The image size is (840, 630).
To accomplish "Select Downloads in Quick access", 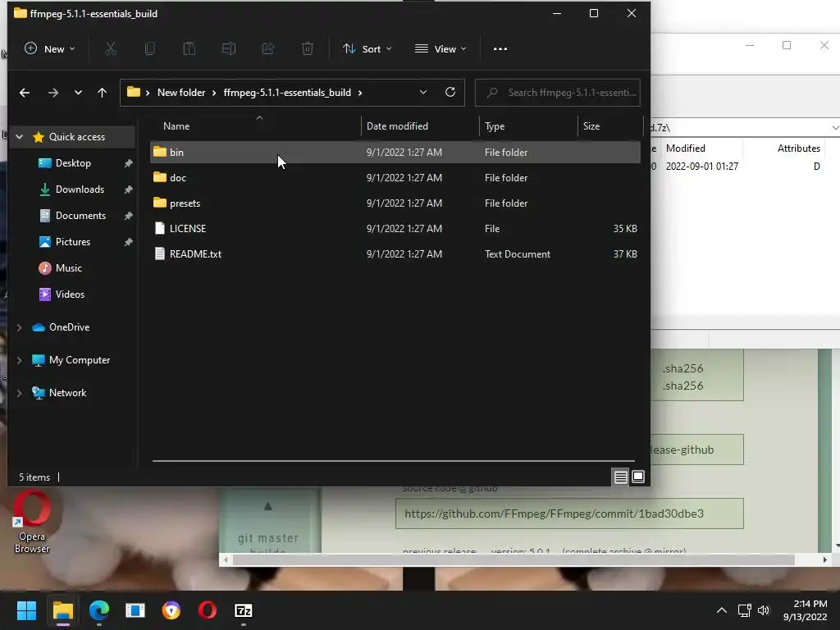I will [x=80, y=189].
